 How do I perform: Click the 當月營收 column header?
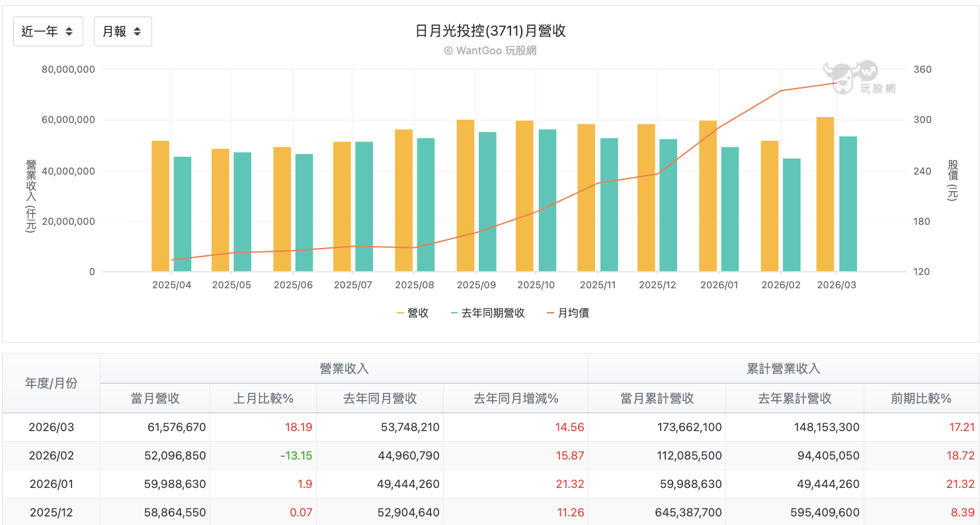155,399
